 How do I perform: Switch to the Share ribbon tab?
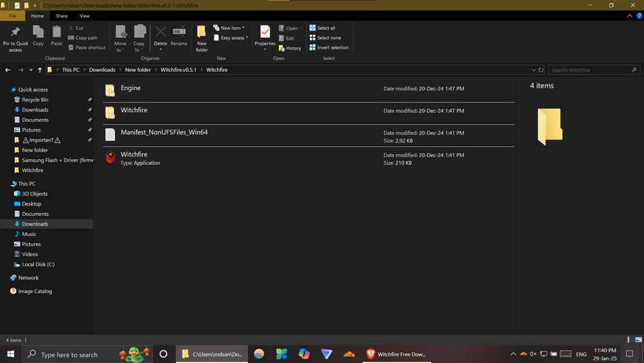[x=62, y=15]
